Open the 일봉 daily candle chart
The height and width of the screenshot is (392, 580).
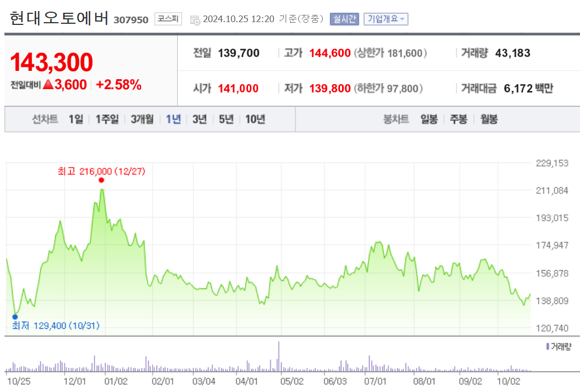click(429, 119)
